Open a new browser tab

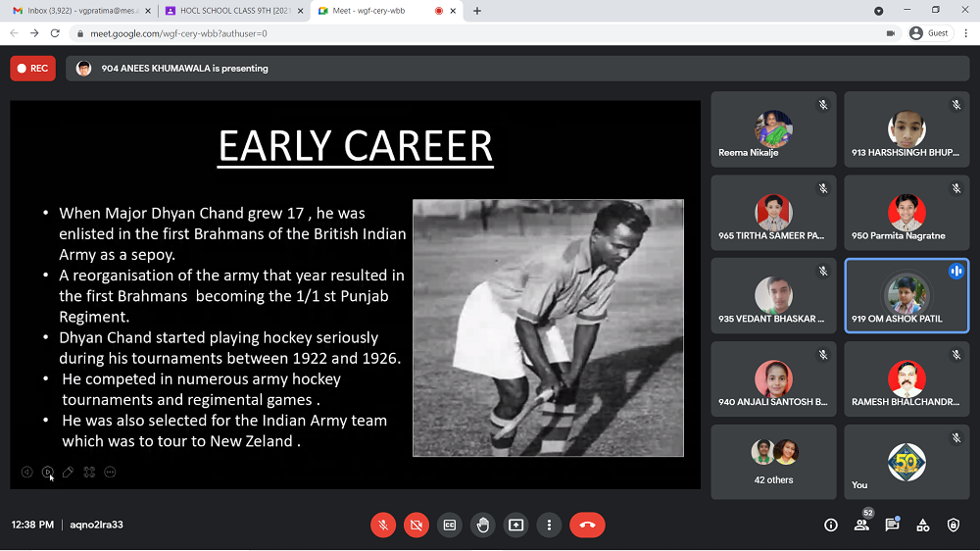click(477, 11)
